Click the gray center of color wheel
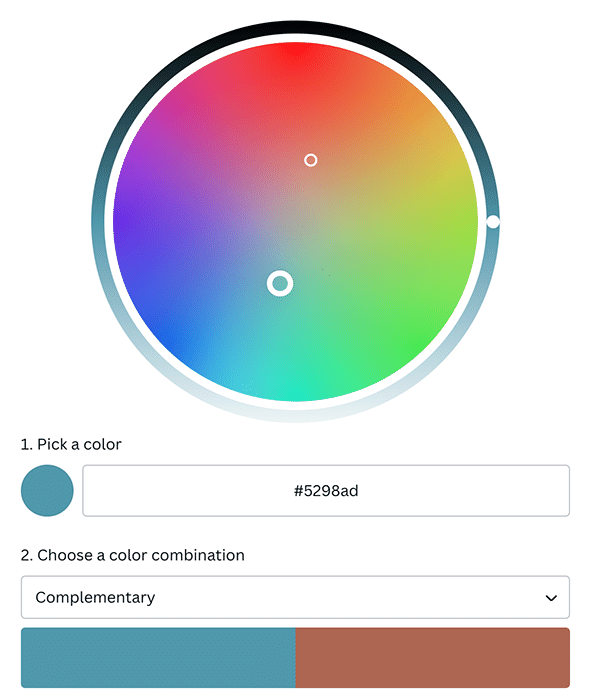This screenshot has height=700, width=592. click(295, 221)
